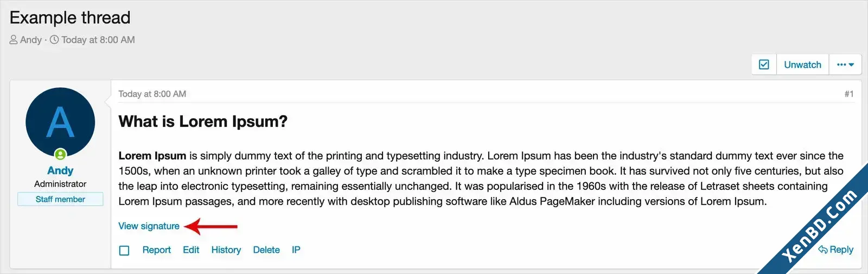This screenshot has width=868, height=274.
Task: Open the post History
Action: [226, 250]
